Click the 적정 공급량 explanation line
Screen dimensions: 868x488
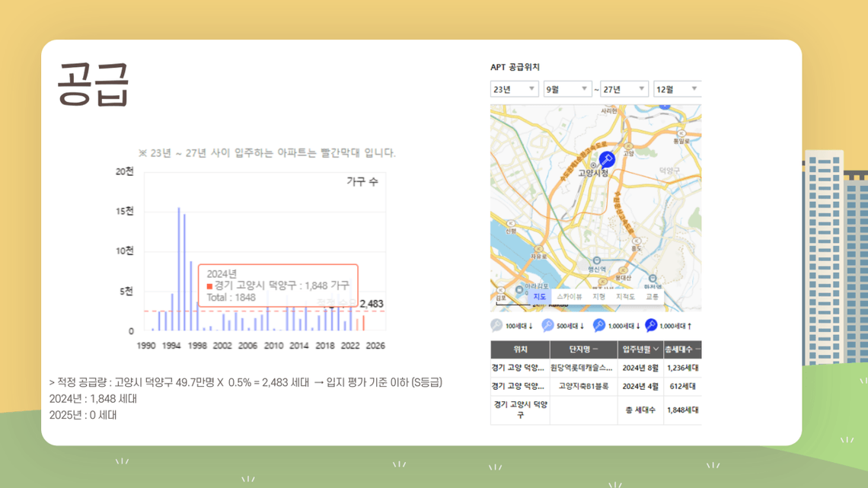[246, 382]
